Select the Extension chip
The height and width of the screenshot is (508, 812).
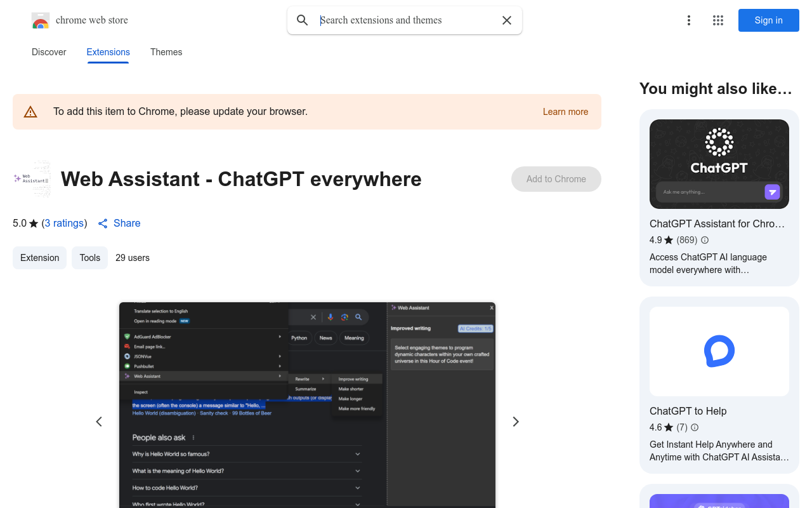click(x=39, y=258)
